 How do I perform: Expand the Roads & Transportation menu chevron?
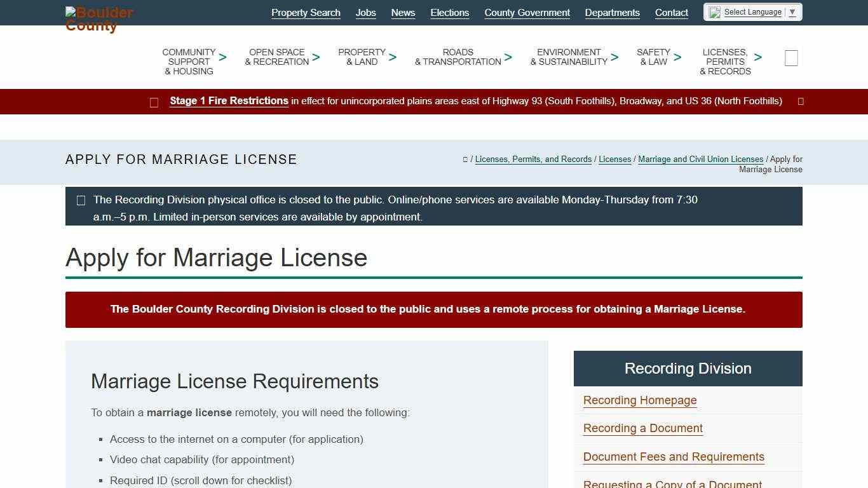point(508,57)
